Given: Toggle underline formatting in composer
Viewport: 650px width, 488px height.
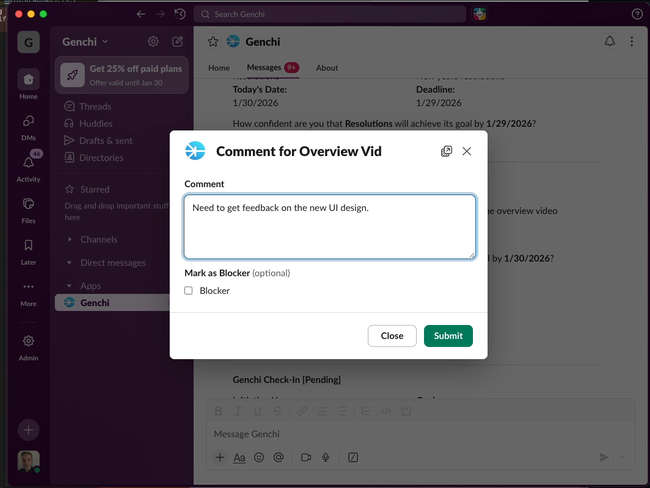Looking at the screenshot, I should tap(257, 411).
